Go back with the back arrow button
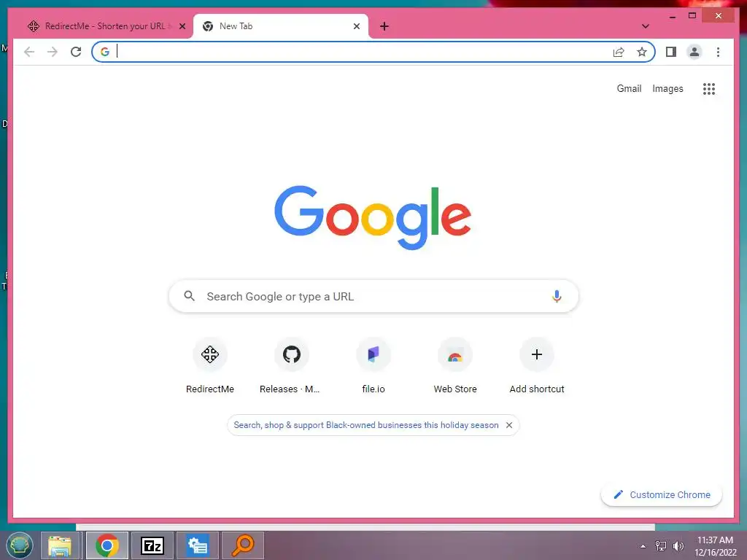The width and height of the screenshot is (747, 560). point(29,52)
